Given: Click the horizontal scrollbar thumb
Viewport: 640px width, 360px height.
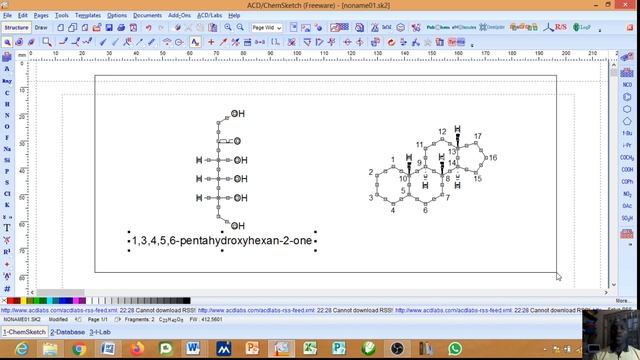Looking at the screenshot, I should click(x=60, y=293).
